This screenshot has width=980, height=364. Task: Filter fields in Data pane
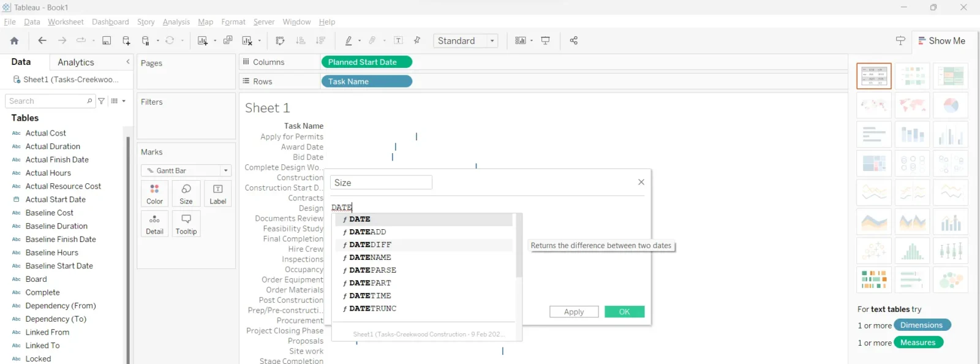pos(102,101)
